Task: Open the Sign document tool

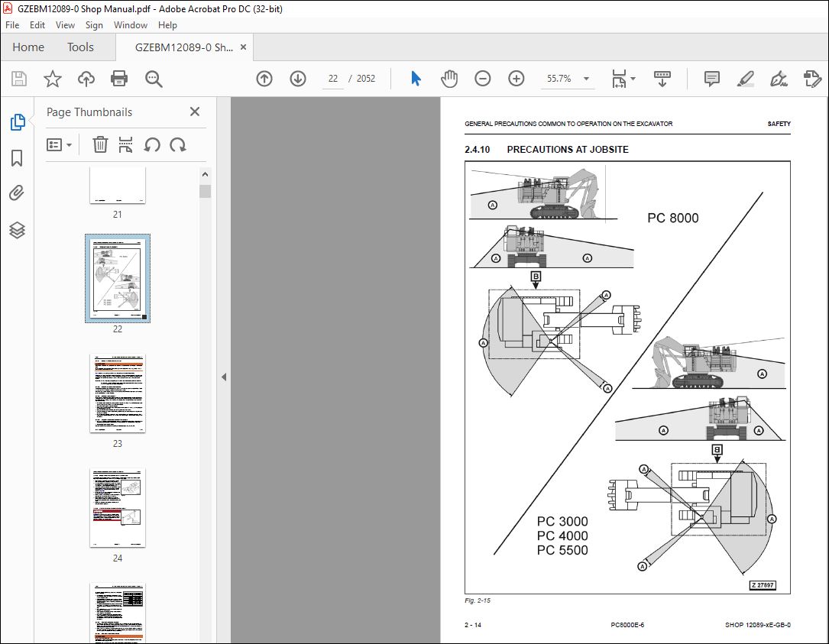Action: pyautogui.click(x=779, y=79)
